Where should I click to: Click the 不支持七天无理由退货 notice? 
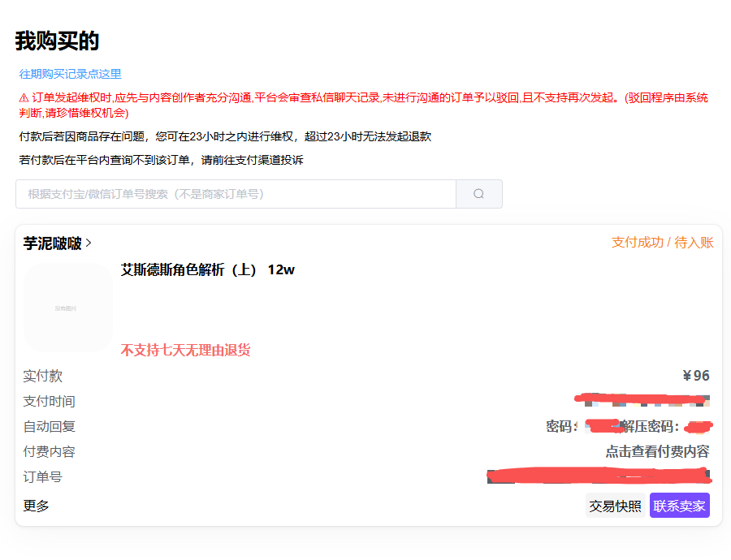pyautogui.click(x=185, y=350)
